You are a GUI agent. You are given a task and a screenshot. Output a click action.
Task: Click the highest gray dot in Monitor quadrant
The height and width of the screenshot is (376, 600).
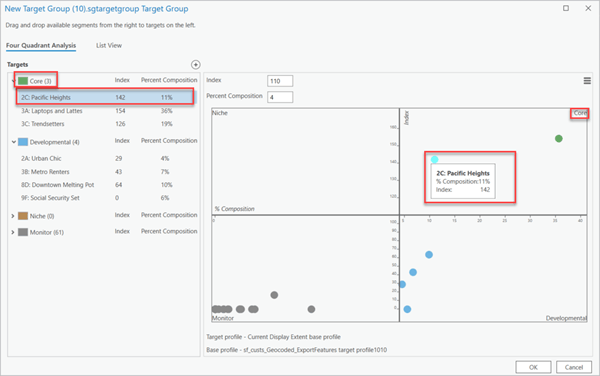click(274, 295)
